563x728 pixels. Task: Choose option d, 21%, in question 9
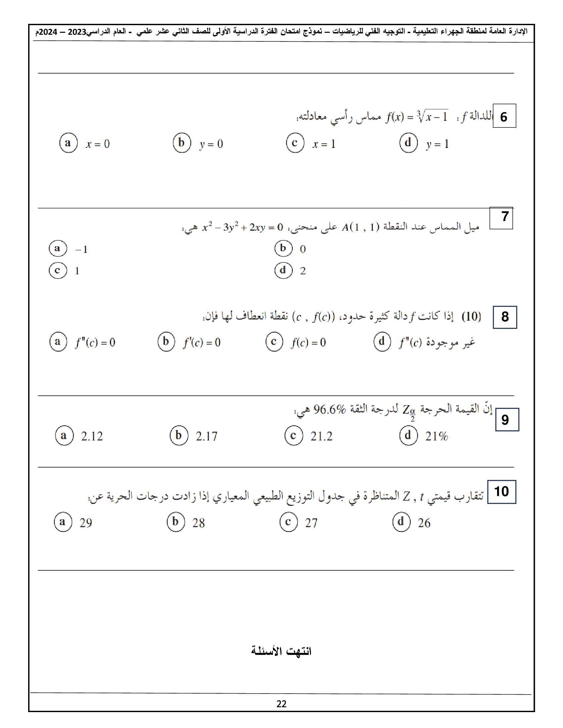(408, 435)
